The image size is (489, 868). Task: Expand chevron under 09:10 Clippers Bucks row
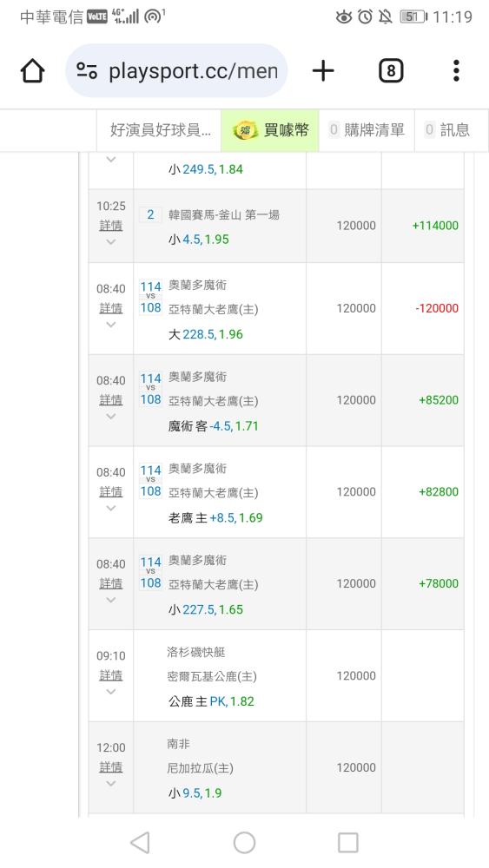(x=111, y=692)
